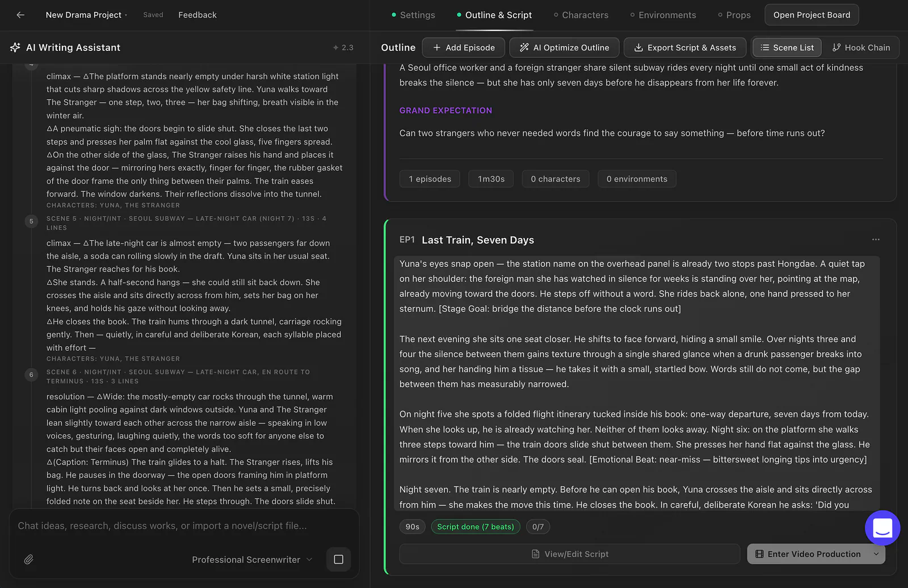Click Open Project Board button
The height and width of the screenshot is (588, 908).
(812, 15)
